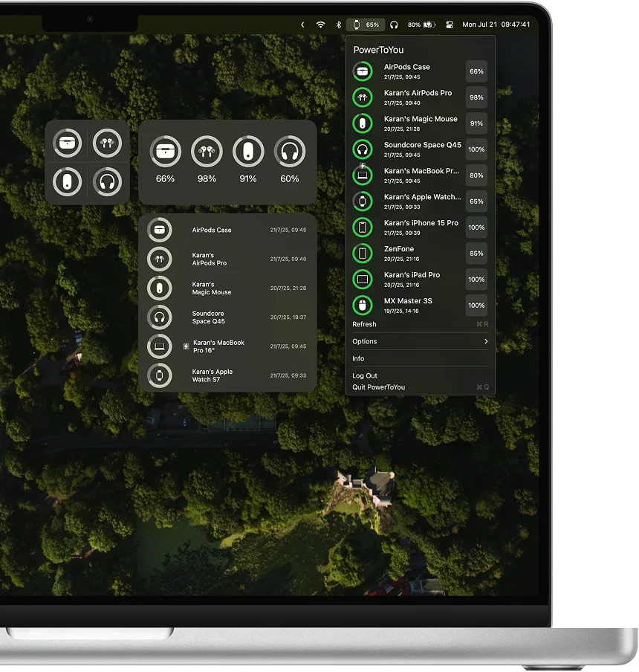Click the MX Master 3S mouse icon
The height and width of the screenshot is (672, 639).
pyautogui.click(x=363, y=305)
